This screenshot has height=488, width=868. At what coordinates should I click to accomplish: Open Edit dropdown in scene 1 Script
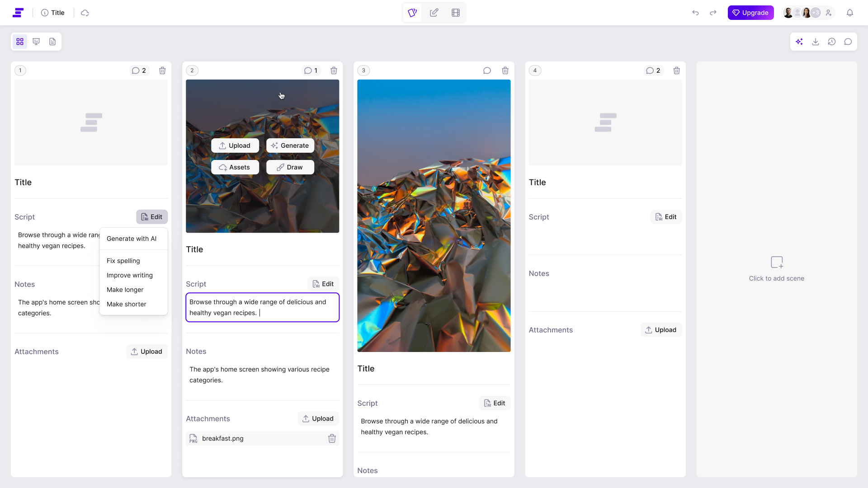(x=152, y=217)
